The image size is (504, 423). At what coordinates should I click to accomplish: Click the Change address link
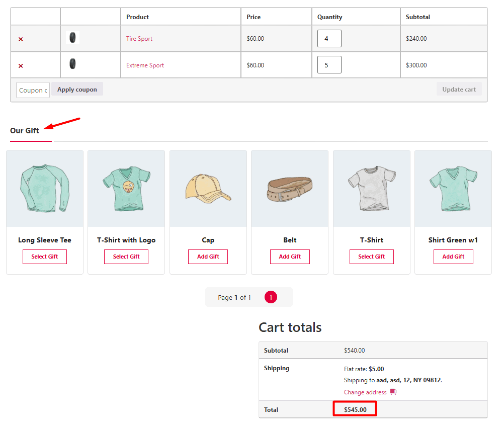pos(365,392)
